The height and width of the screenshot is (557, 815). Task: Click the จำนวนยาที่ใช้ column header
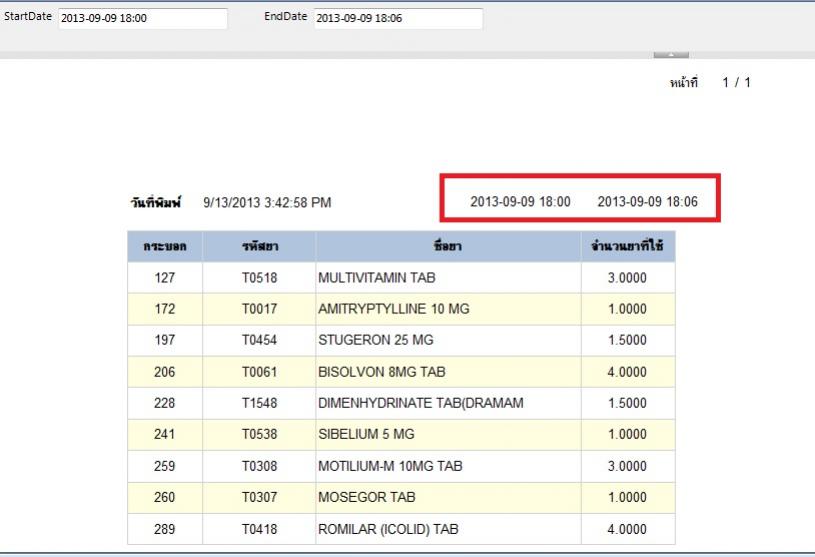pos(628,246)
